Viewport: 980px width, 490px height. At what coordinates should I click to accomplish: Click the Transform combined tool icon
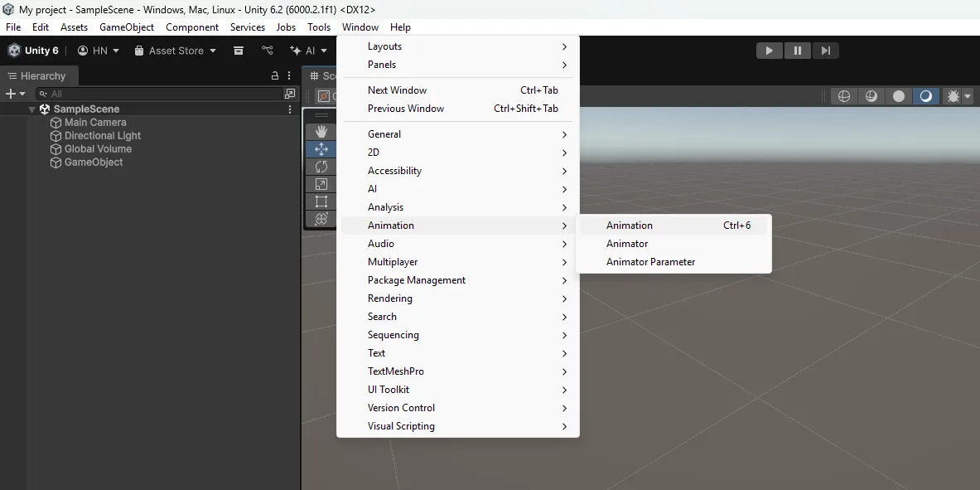click(x=321, y=219)
